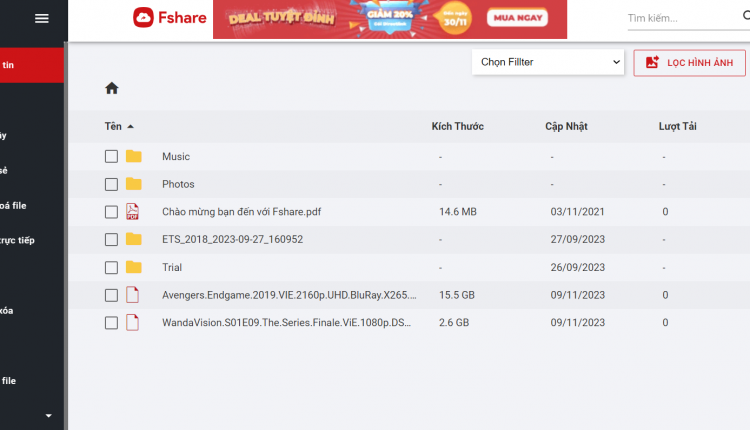Viewport: 750px width, 430px height.
Task: Sort by Lượt Tải column header
Action: click(677, 126)
